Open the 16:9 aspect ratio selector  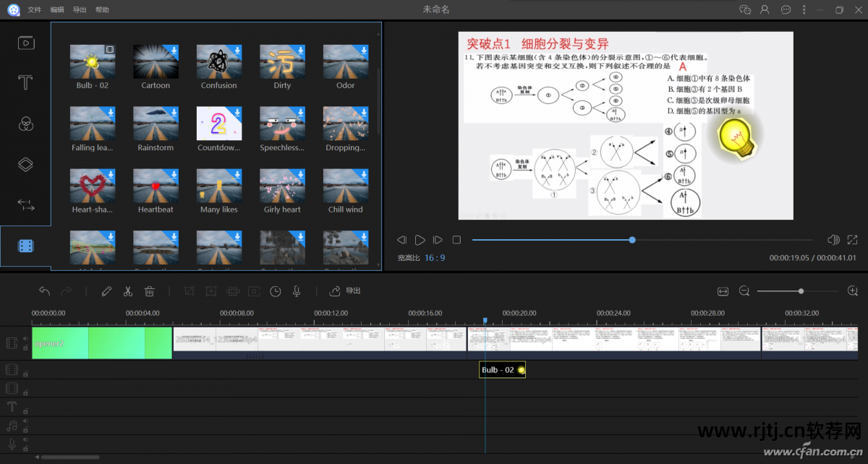[x=434, y=258]
